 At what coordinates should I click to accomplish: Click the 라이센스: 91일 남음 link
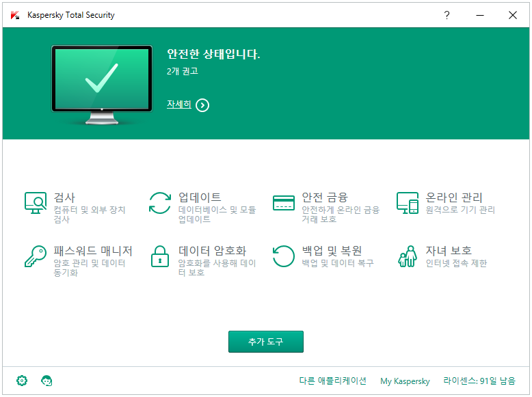pyautogui.click(x=479, y=381)
